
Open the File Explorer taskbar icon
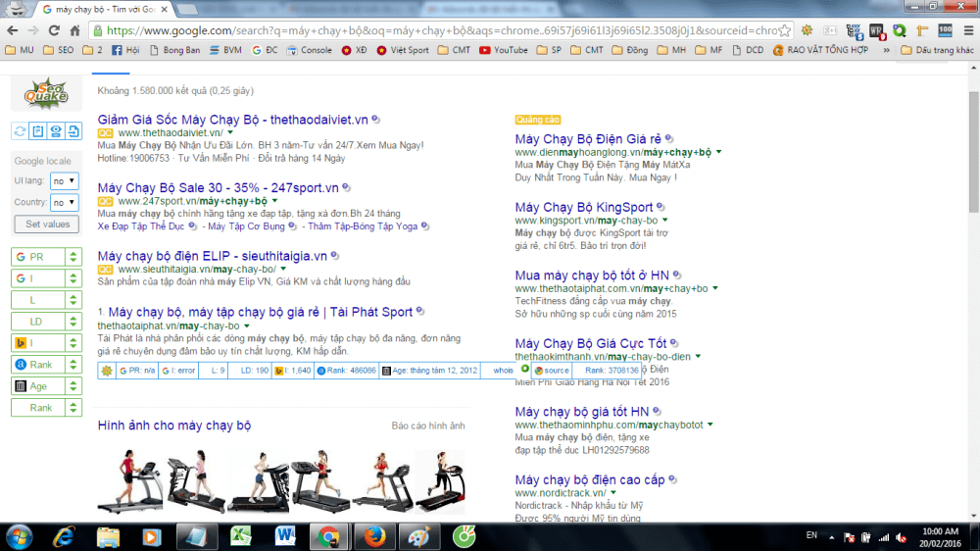click(x=108, y=536)
